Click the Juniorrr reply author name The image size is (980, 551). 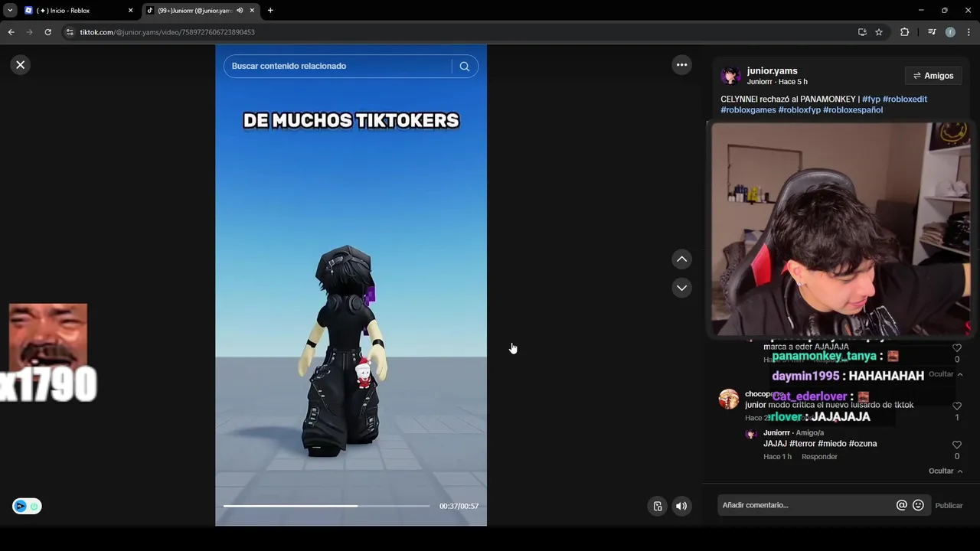point(776,432)
